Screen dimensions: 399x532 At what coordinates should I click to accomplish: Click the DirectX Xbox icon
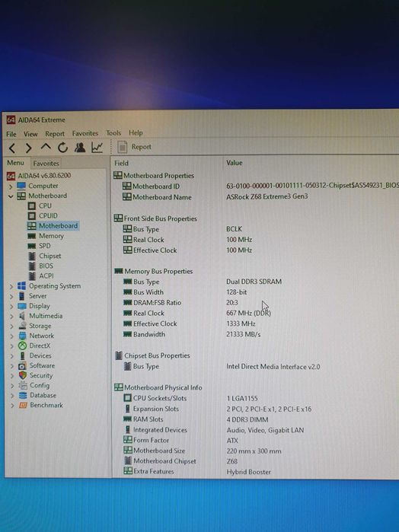coord(22,346)
